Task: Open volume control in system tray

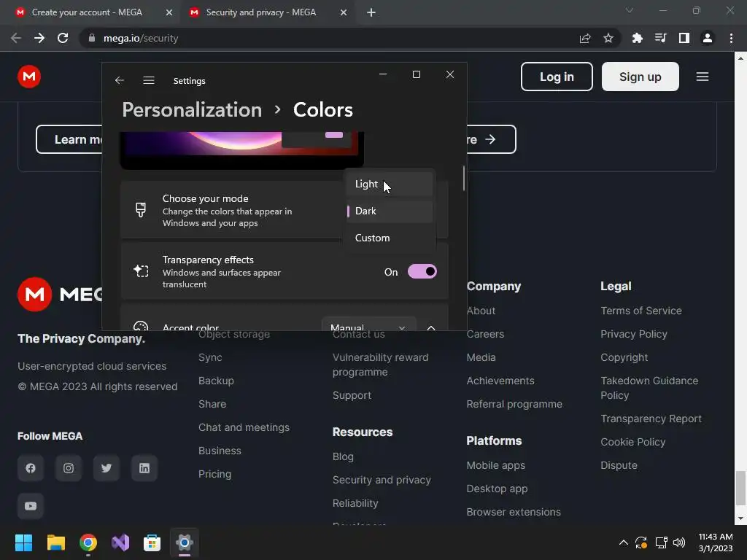Action: click(679, 542)
